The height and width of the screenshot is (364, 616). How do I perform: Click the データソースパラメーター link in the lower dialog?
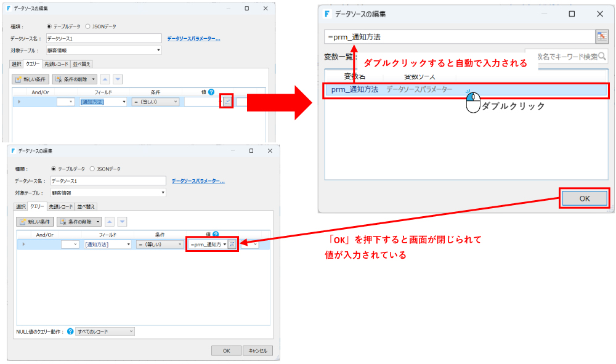[198, 181]
